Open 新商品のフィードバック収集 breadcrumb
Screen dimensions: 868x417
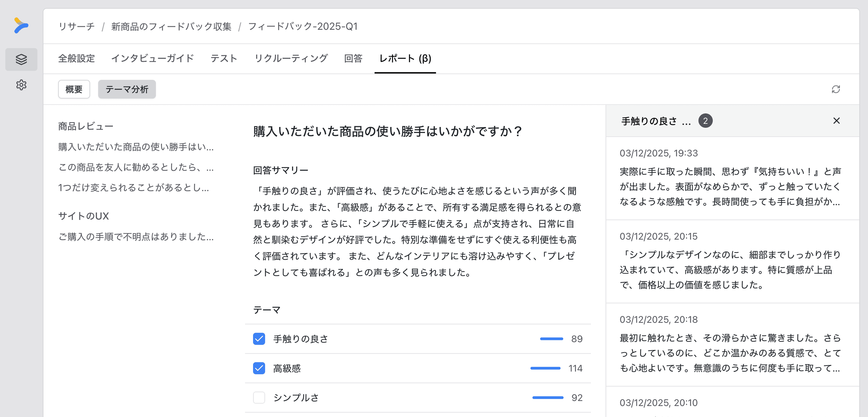tap(171, 26)
